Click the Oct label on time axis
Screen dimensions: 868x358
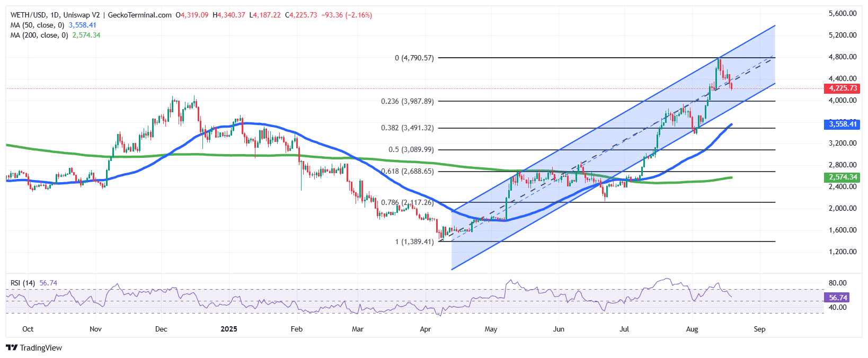click(x=28, y=329)
